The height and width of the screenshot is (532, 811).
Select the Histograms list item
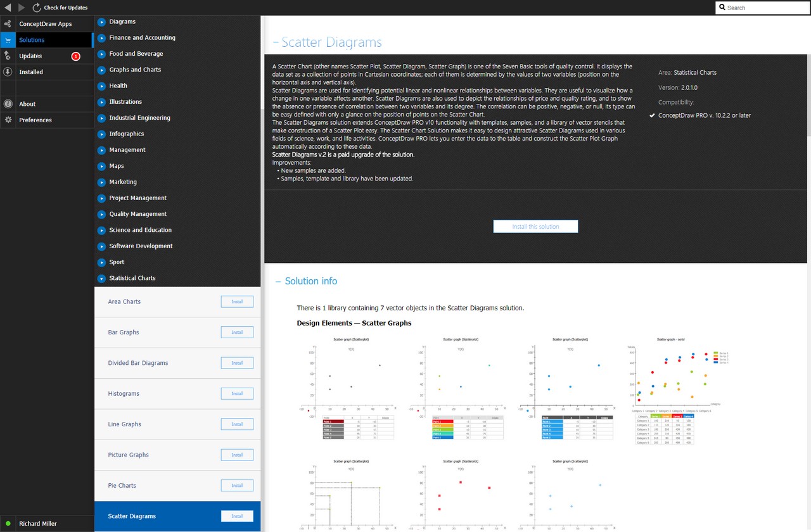point(177,394)
